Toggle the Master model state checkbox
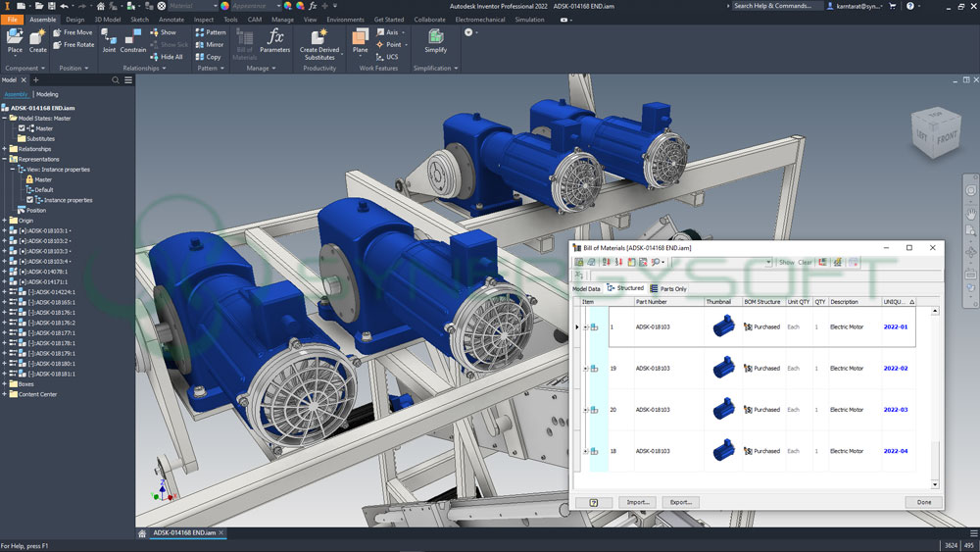 click(22, 128)
